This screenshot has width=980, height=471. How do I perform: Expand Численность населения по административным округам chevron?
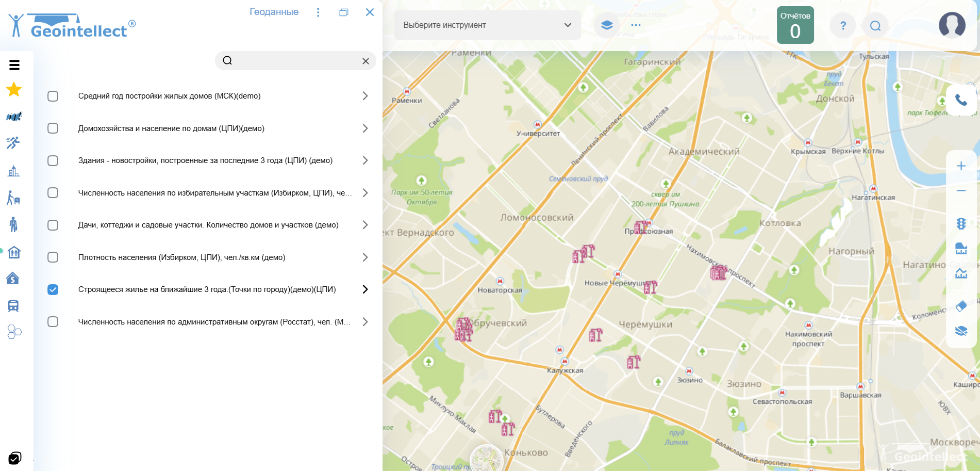[x=365, y=322]
